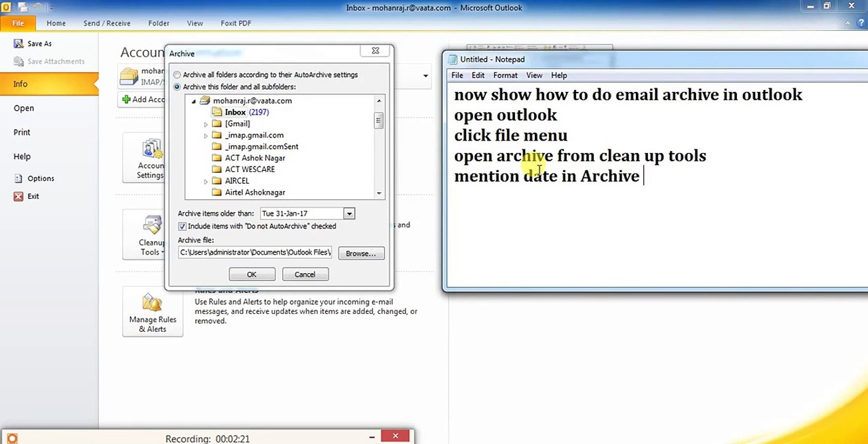Open the Folder ribbon tab
This screenshot has width=868, height=444.
(159, 23)
